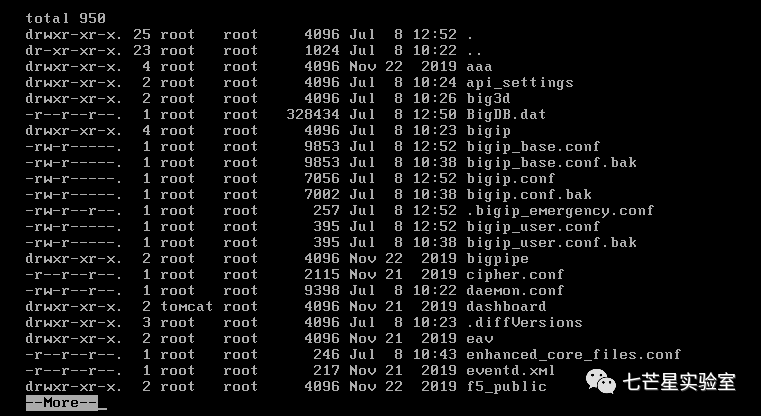Click the bigip directory entry
761x416 pixels.
489,131
